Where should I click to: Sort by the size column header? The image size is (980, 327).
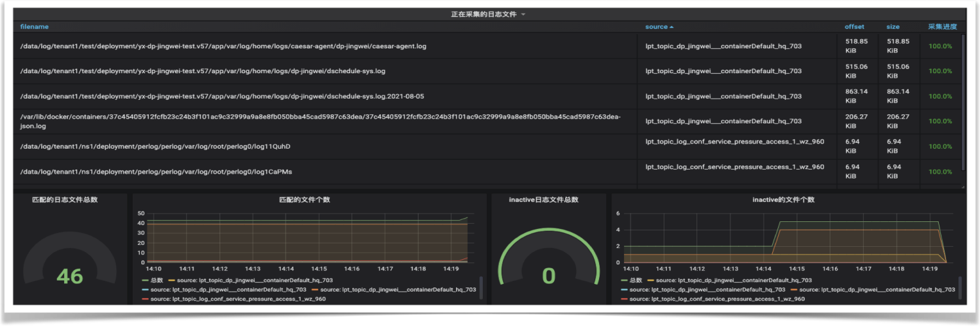(892, 27)
